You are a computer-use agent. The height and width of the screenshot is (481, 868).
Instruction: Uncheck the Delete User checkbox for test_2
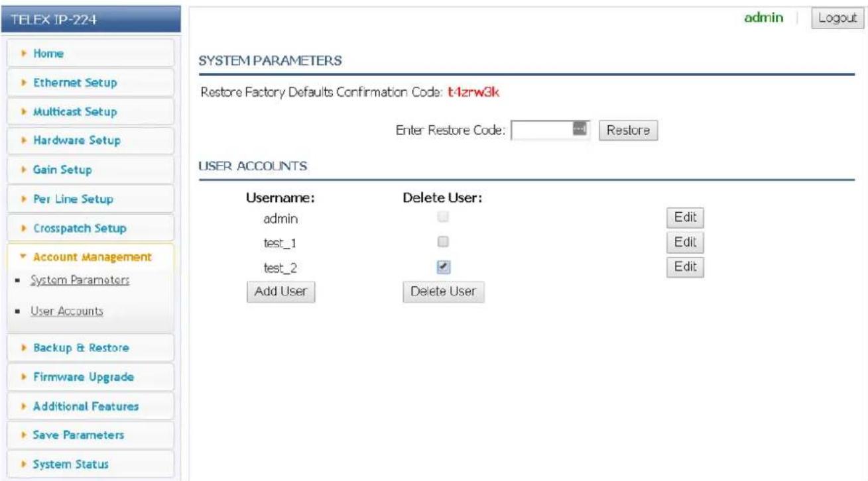(x=444, y=266)
